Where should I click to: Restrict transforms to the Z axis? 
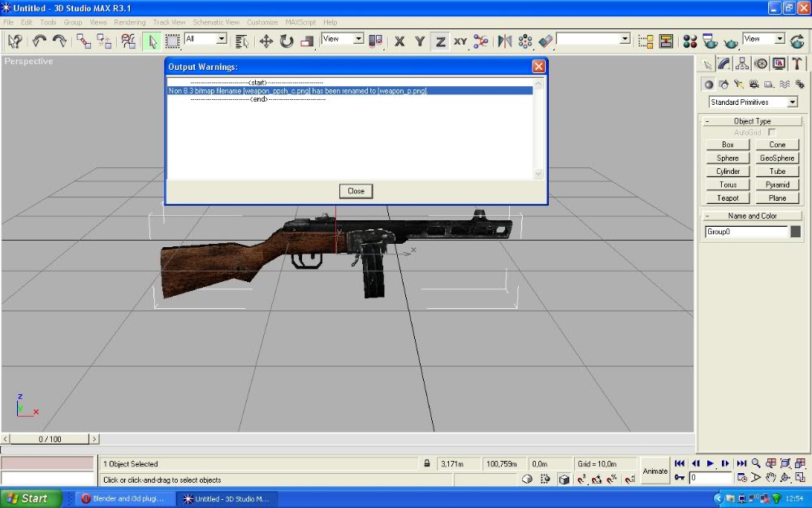tap(439, 41)
